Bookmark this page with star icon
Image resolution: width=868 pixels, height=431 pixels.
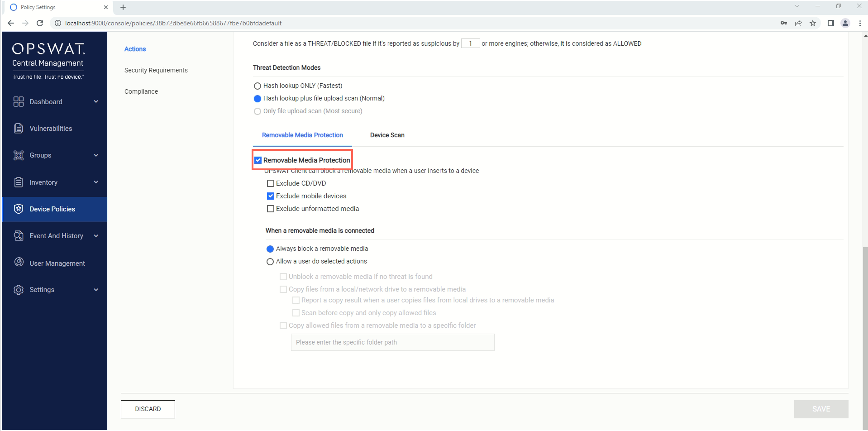(813, 23)
